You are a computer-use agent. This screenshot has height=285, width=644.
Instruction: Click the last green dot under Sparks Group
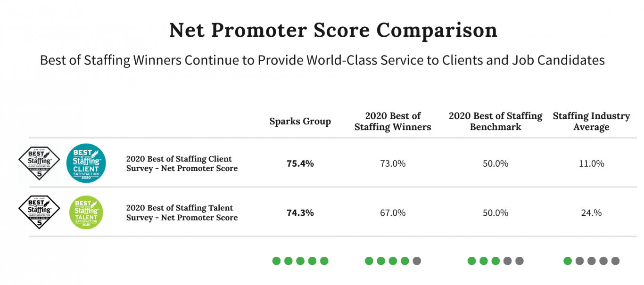(324, 261)
